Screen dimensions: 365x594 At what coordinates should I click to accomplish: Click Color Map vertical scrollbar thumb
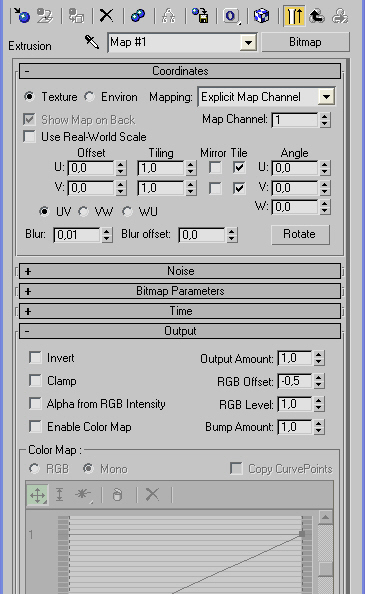tap(326, 568)
